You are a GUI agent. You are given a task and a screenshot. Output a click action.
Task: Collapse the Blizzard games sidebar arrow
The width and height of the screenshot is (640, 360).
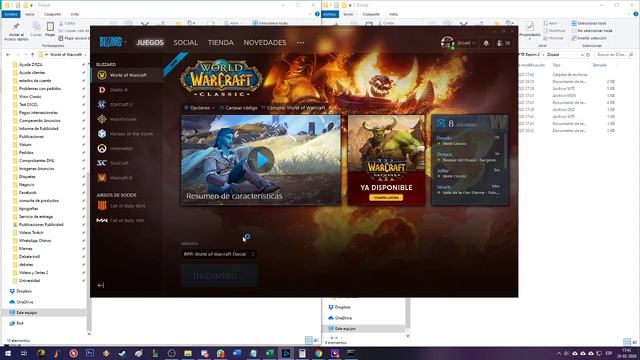click(x=101, y=285)
